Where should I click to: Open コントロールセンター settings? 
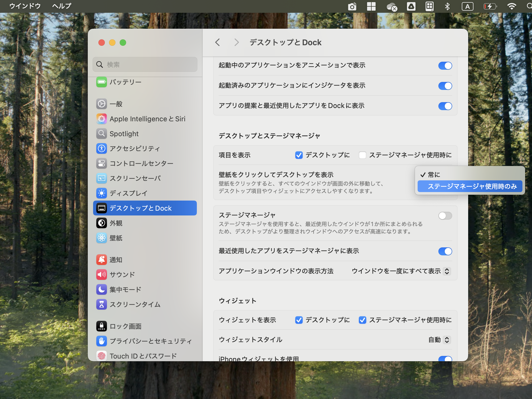[141, 163]
